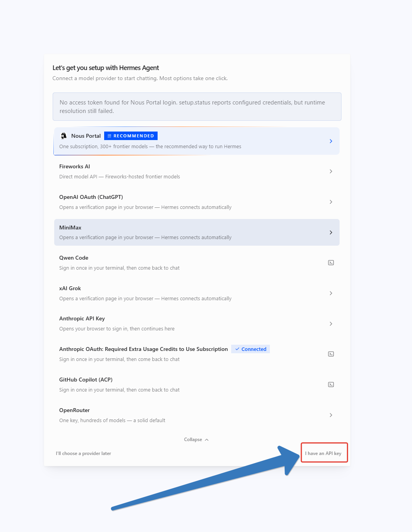Open terminal icon for Qwen Code
The height and width of the screenshot is (532, 412).
[331, 263]
